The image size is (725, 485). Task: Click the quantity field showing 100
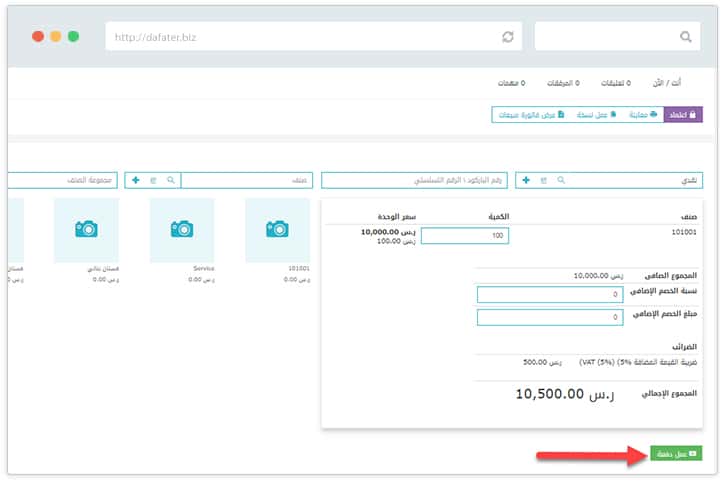click(x=465, y=236)
